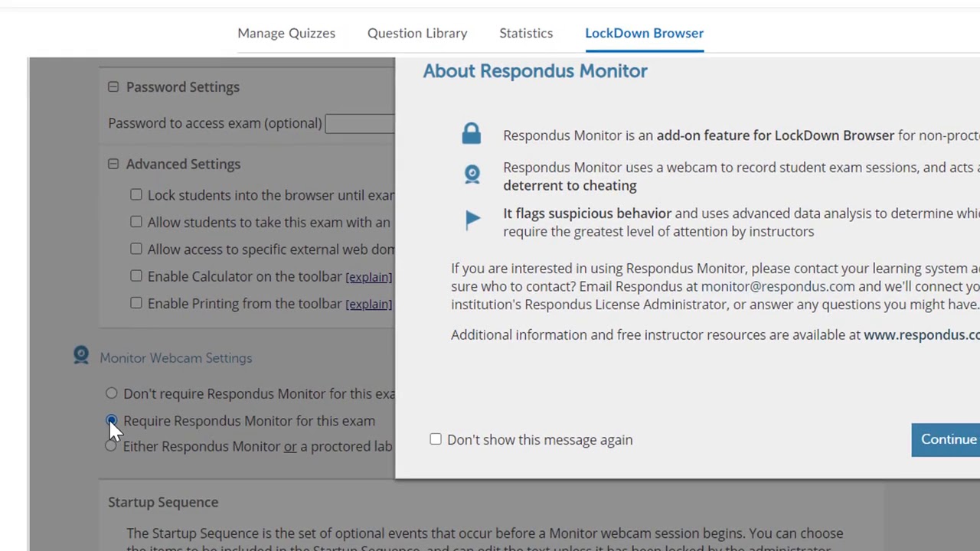Check Allow students to take this exam option
The width and height of the screenshot is (980, 551).
(x=136, y=222)
